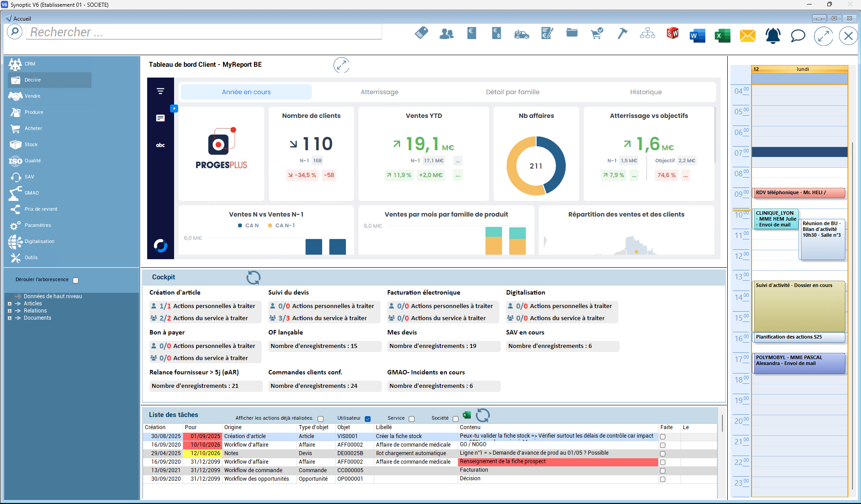Switch to the Atterrissage tab
Screen dimensions: 861x504
380,92
